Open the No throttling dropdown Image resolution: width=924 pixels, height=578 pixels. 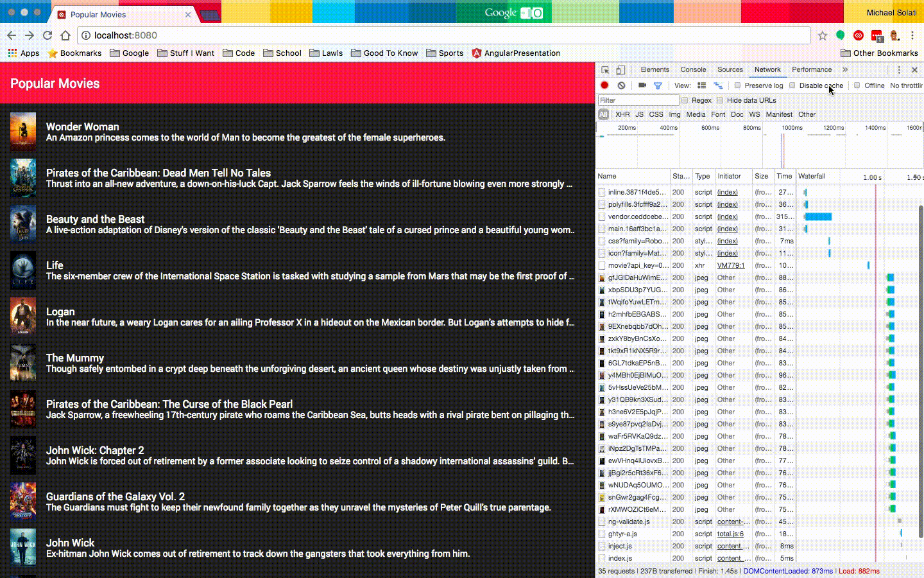[907, 85]
